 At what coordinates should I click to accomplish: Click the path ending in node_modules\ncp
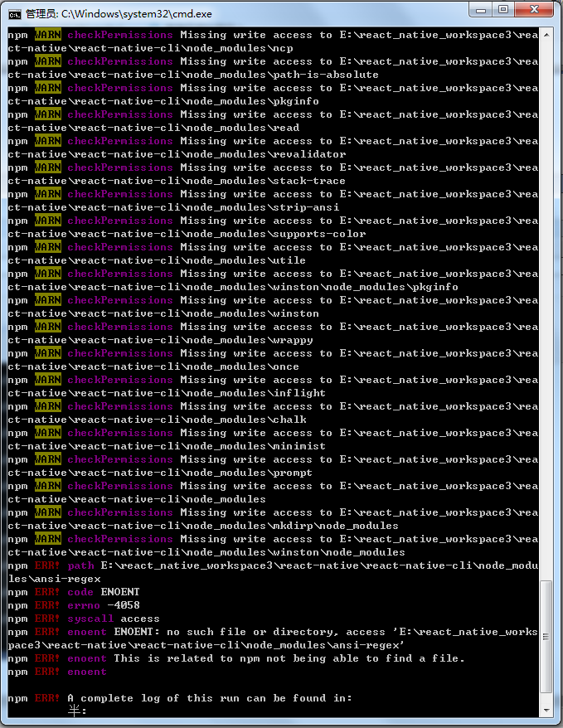[150, 48]
